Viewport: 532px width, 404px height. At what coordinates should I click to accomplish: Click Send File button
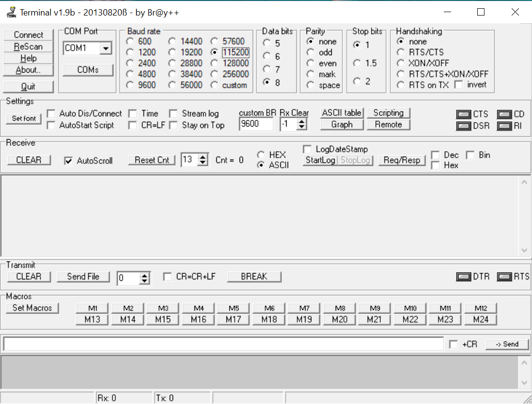pyautogui.click(x=83, y=277)
